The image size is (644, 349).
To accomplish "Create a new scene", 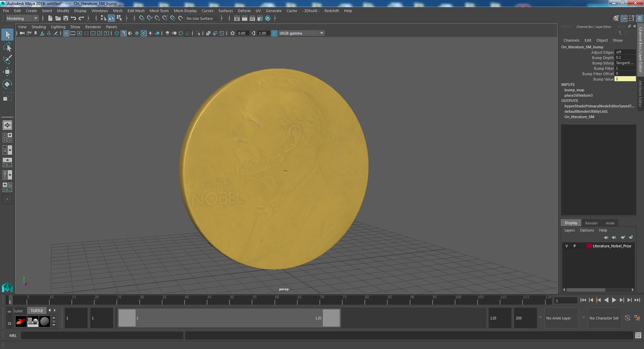I will (50, 18).
